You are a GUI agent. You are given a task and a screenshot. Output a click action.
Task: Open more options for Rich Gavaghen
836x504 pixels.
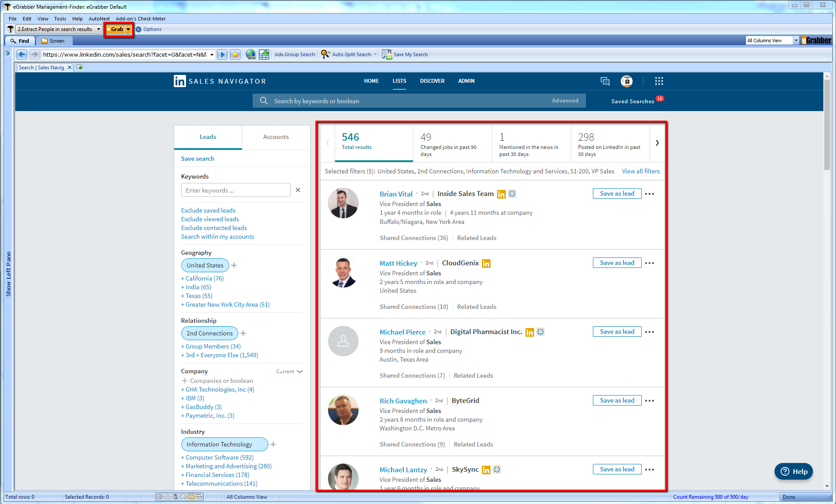point(649,401)
